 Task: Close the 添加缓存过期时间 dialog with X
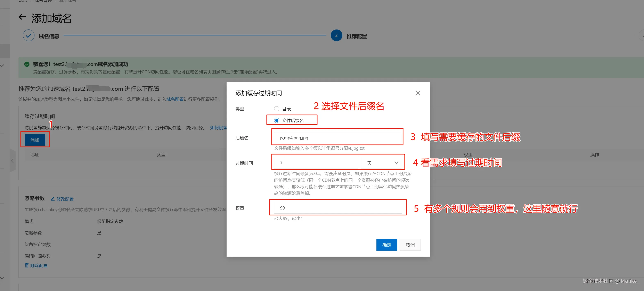tap(417, 93)
